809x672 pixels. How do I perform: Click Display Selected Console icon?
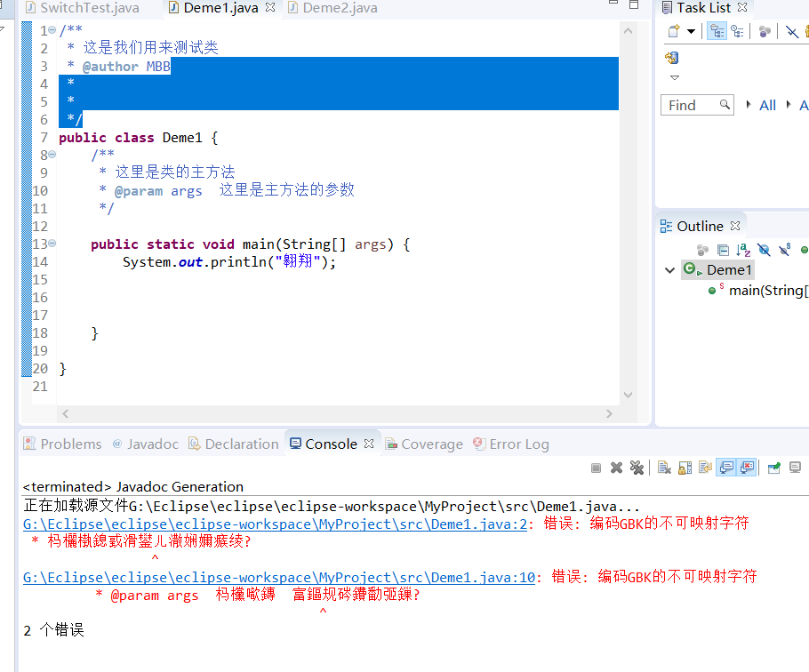coord(795,468)
